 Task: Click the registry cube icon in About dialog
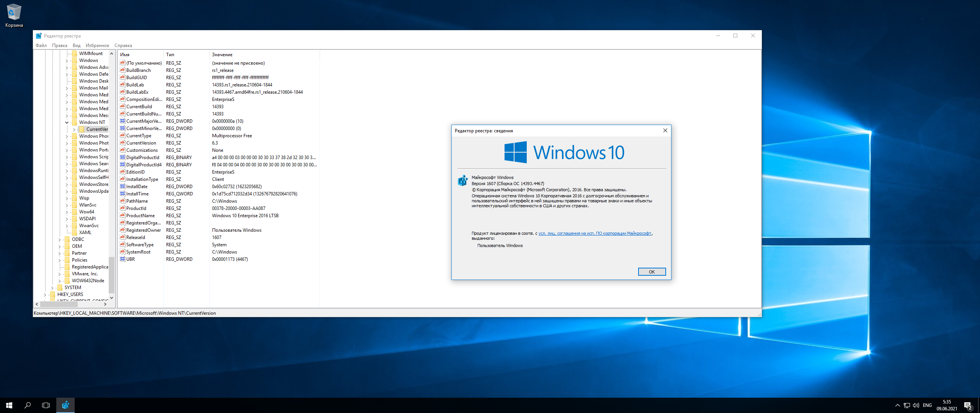pyautogui.click(x=462, y=180)
